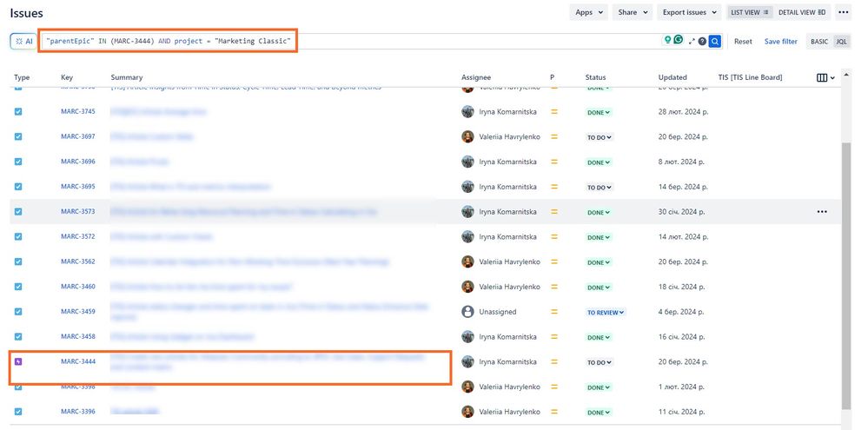Image resolution: width=868 pixels, height=430 pixels.
Task: Click the Grammarly icon in the query field
Action: [x=678, y=40]
